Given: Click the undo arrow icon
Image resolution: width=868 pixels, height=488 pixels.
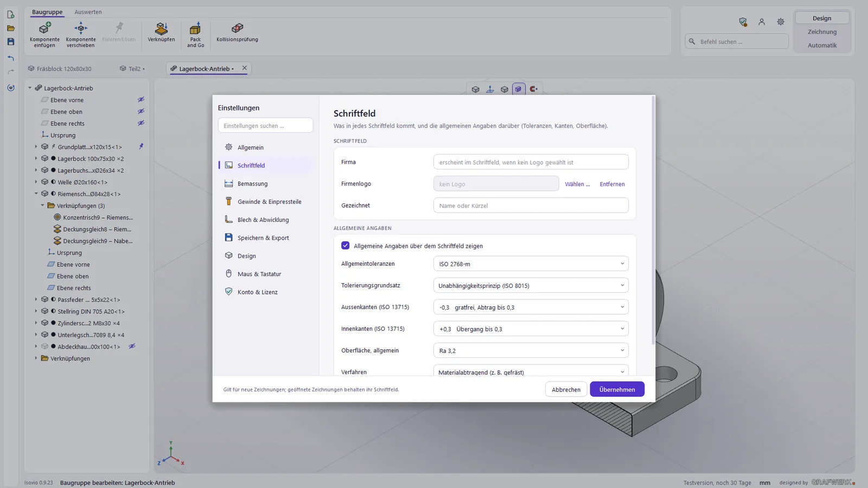Looking at the screenshot, I should click(x=11, y=58).
